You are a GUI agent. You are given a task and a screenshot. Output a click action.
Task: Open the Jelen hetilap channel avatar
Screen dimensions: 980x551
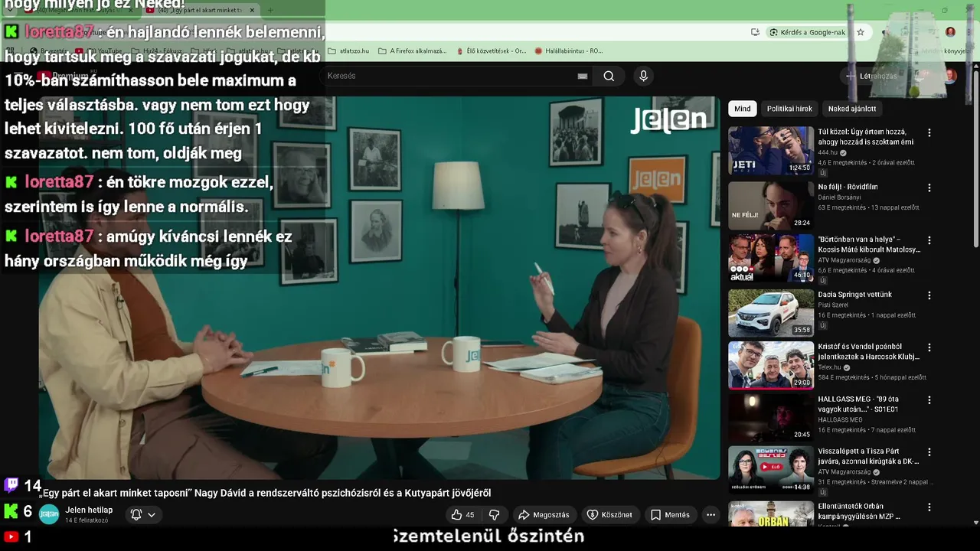(49, 514)
